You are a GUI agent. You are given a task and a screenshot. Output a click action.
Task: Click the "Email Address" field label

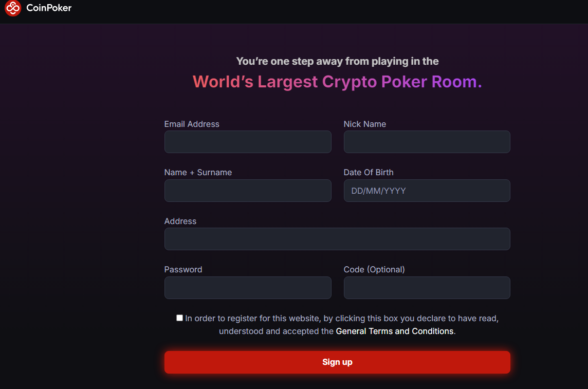[192, 124]
